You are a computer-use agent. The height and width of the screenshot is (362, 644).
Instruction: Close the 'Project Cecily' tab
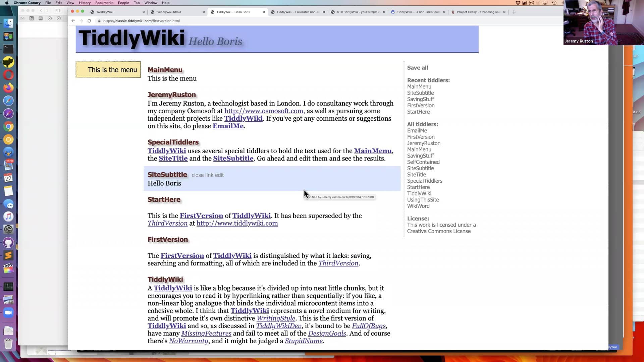(x=504, y=12)
